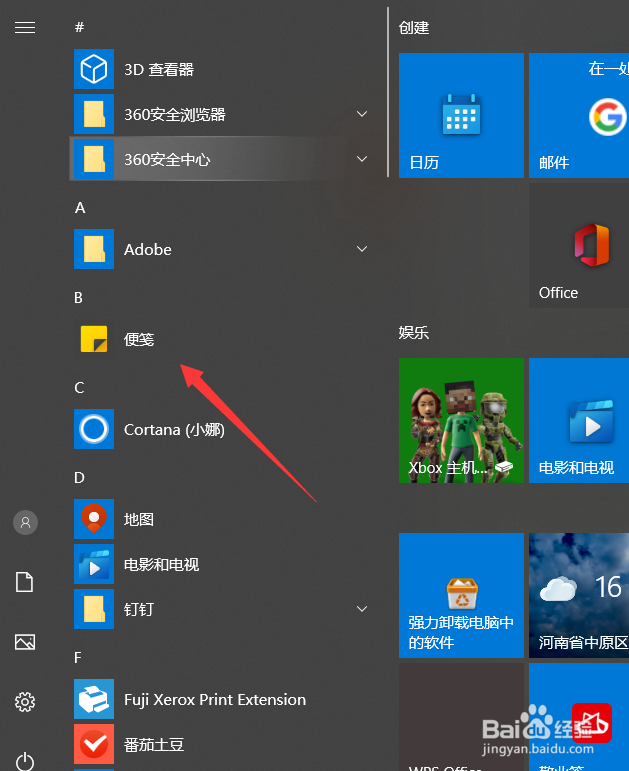Click the 娱乐 group heading
Image resolution: width=629 pixels, height=771 pixels.
pos(414,333)
